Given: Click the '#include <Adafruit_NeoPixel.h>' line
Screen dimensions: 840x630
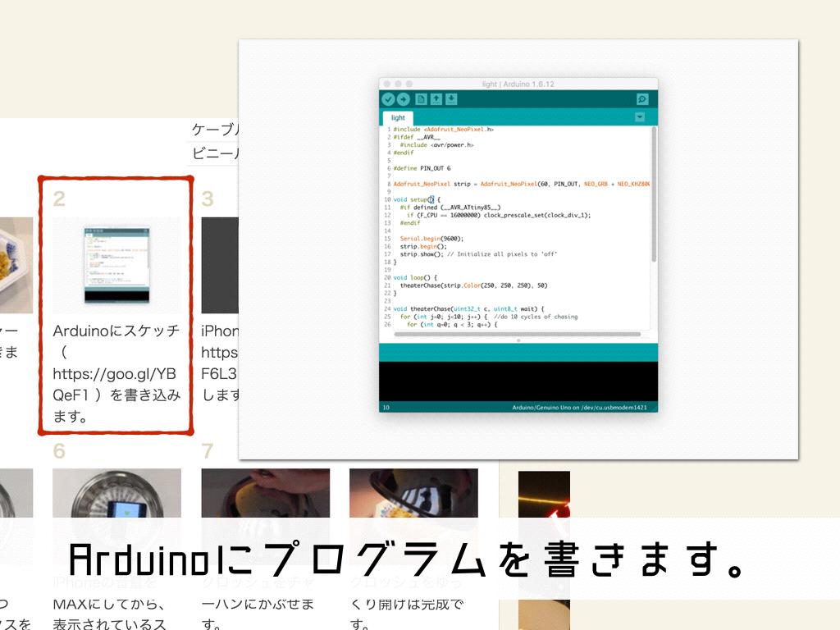Looking at the screenshot, I should pyautogui.click(x=444, y=129).
